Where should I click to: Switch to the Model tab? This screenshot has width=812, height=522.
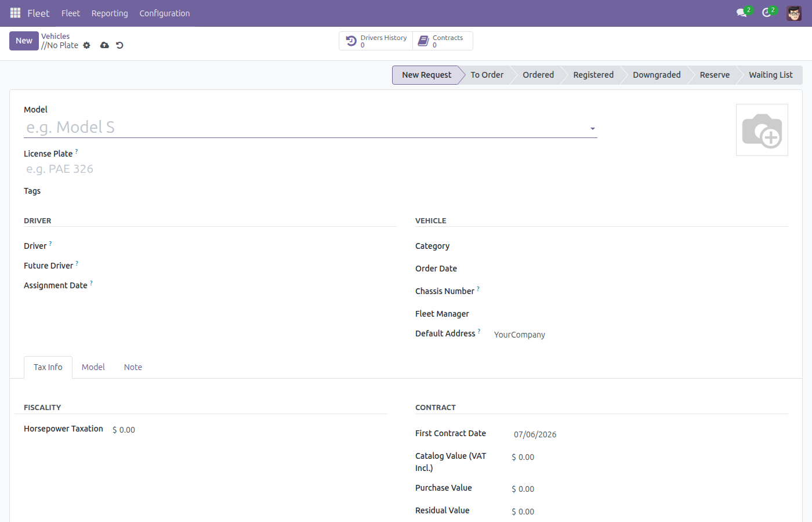[x=93, y=367]
